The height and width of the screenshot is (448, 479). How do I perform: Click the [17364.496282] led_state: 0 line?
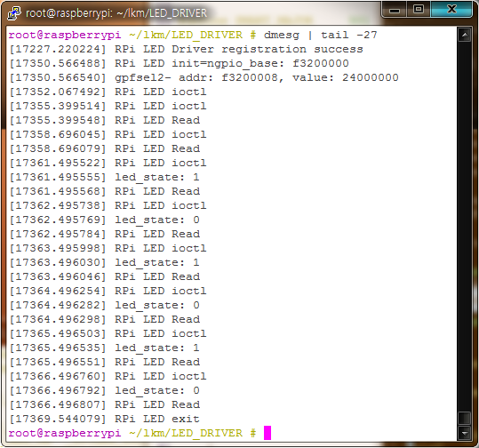point(105,305)
